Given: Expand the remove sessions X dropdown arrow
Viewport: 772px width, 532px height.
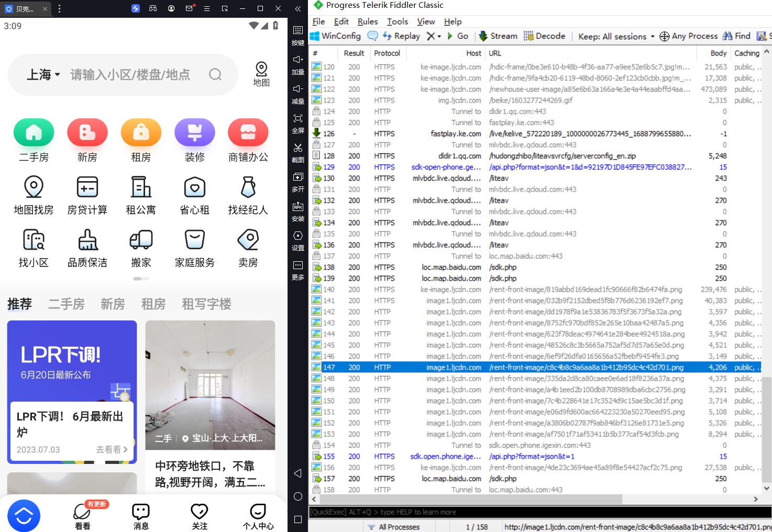Looking at the screenshot, I should 439,36.
